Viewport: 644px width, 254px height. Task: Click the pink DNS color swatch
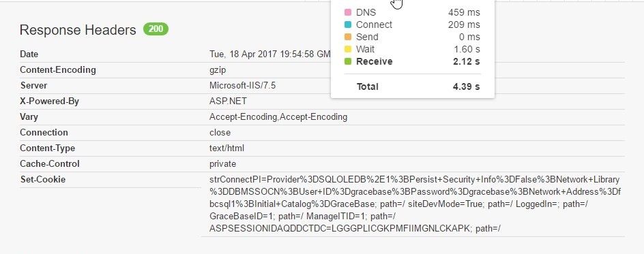[x=347, y=13]
